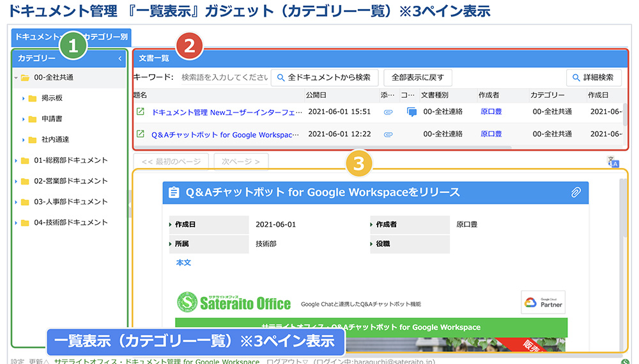This screenshot has height=364, width=639.
Task: Open the 詳細検索 advanced search
Action: 594,77
